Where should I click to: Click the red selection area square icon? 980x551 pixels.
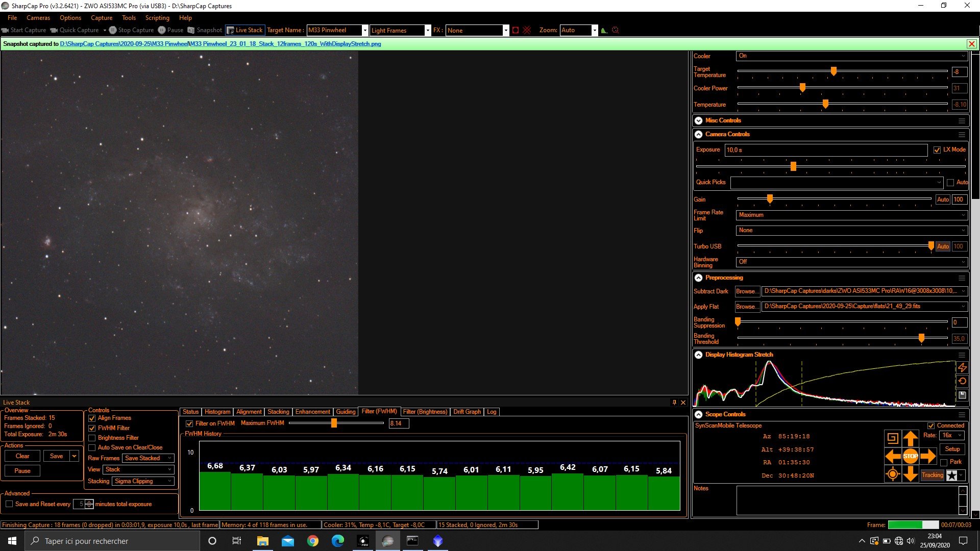[516, 30]
